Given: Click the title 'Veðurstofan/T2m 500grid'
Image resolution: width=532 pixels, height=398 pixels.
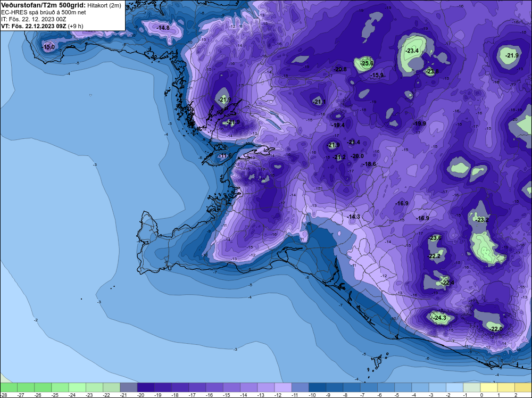Looking at the screenshot, I should click(44, 5).
